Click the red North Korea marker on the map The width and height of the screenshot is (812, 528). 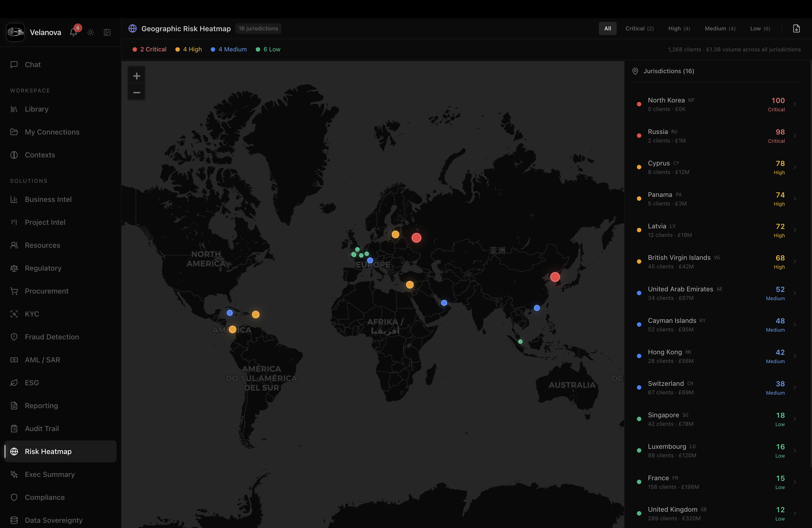tap(555, 277)
